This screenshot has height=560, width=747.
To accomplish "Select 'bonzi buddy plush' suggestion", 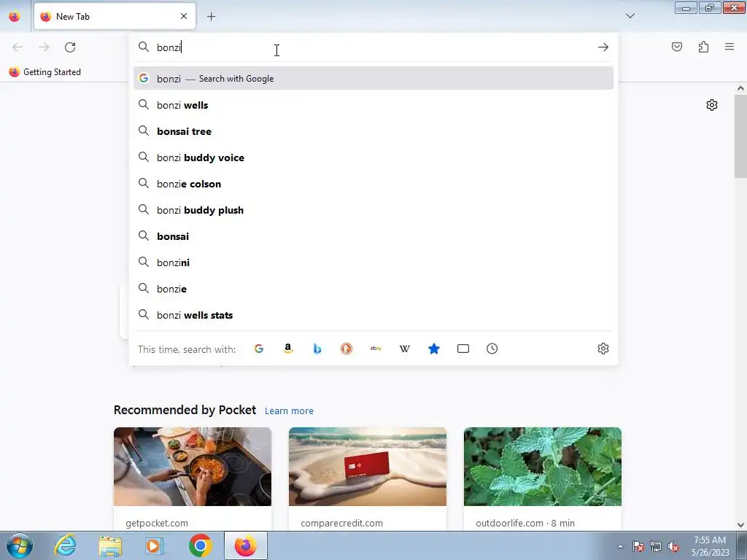I will [373, 210].
